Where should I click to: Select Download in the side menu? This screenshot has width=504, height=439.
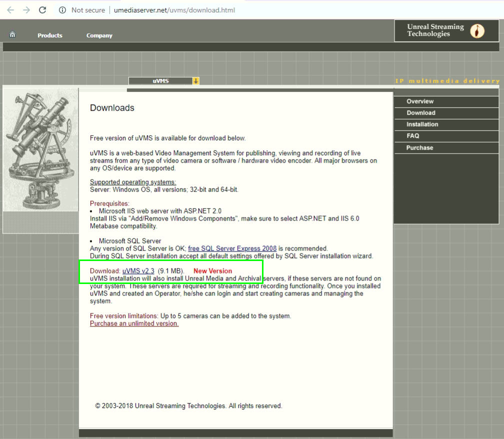click(421, 113)
